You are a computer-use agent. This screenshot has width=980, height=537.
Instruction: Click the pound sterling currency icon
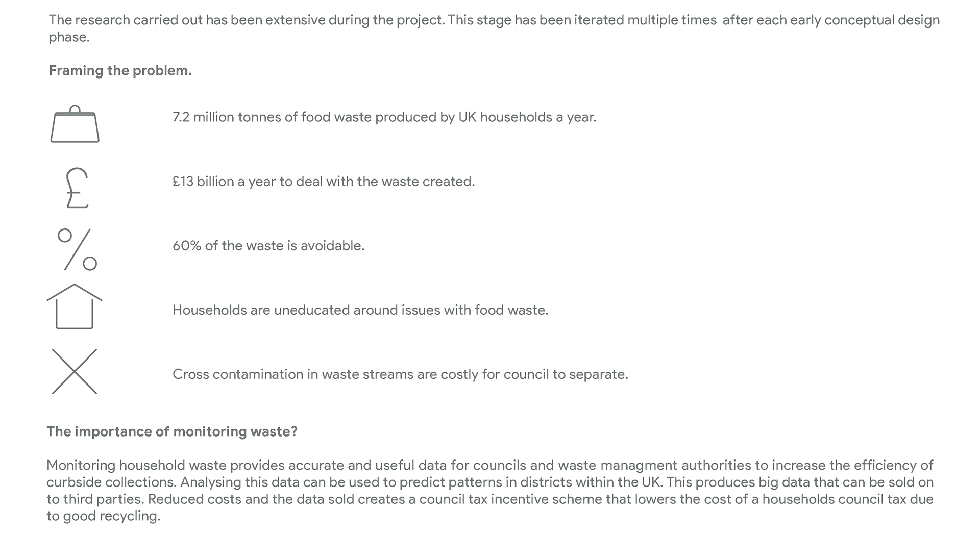click(78, 188)
